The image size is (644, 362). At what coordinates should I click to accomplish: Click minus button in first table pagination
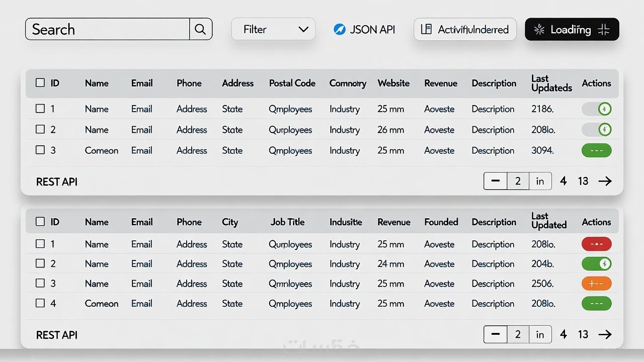(496, 181)
